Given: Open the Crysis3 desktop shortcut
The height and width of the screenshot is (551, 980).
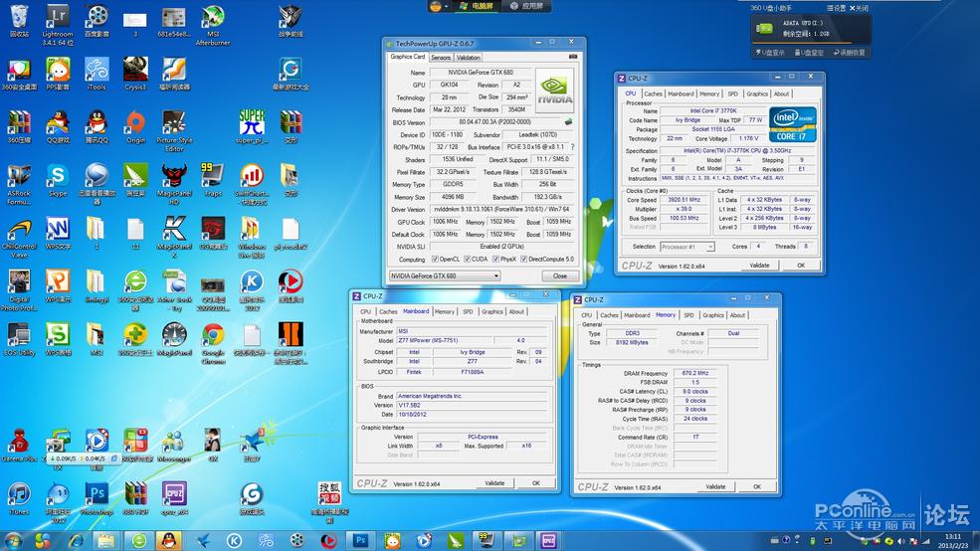Looking at the screenshot, I should click(135, 74).
